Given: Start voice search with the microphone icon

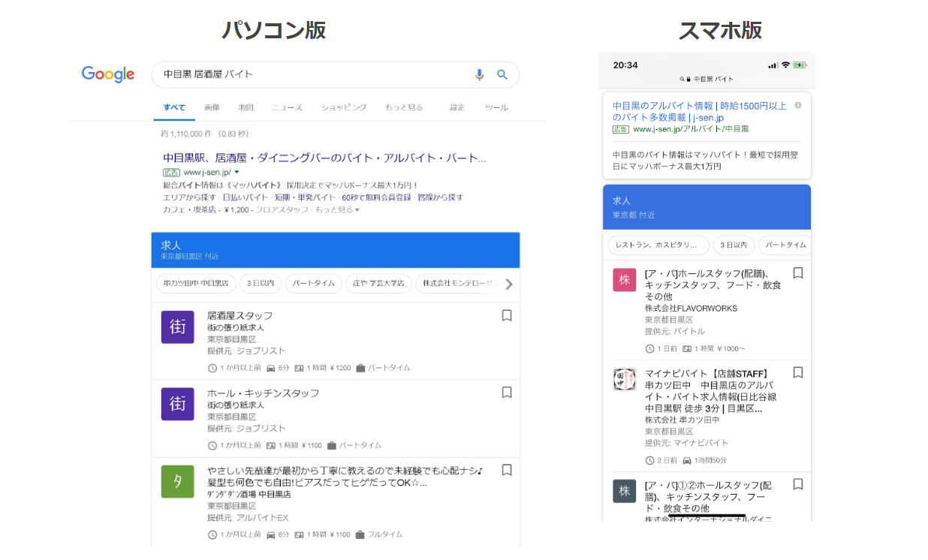Looking at the screenshot, I should (479, 74).
